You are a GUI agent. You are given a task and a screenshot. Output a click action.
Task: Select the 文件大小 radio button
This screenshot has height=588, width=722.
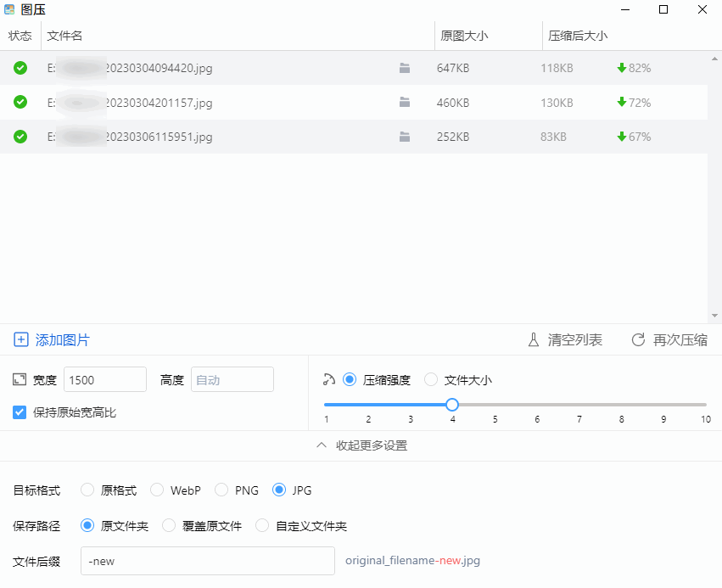coord(431,380)
